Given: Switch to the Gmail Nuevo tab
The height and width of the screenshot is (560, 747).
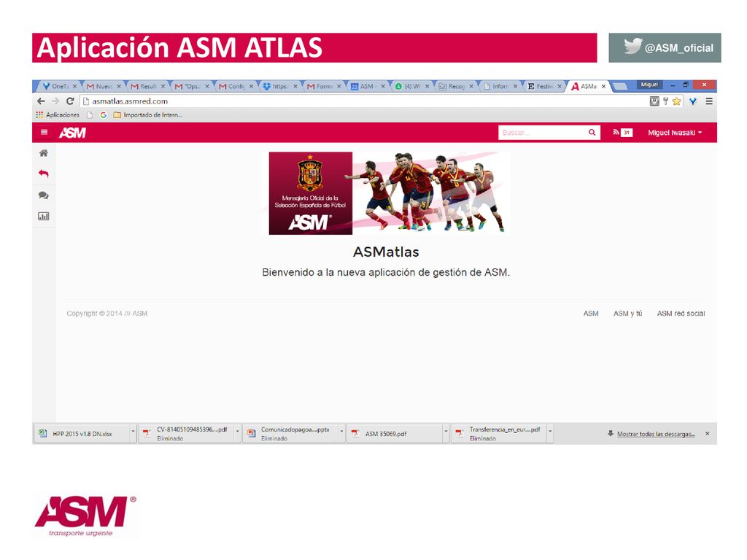Looking at the screenshot, I should pos(103,86).
